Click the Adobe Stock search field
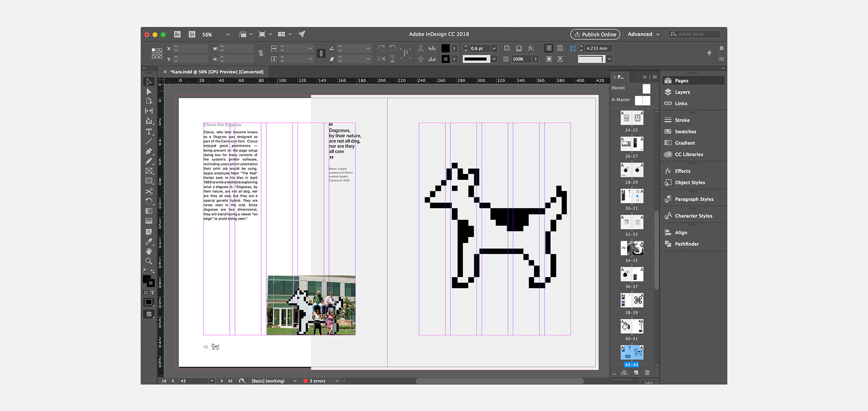 pos(695,34)
